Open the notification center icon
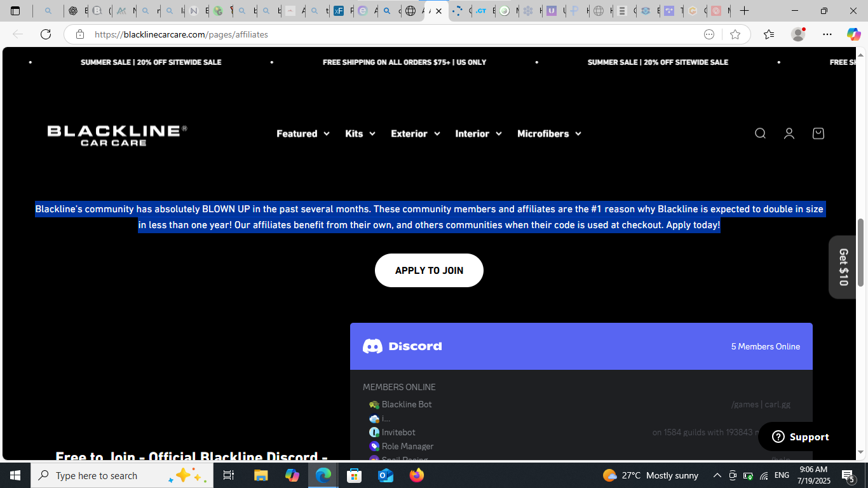The height and width of the screenshot is (488, 868). coord(848,475)
